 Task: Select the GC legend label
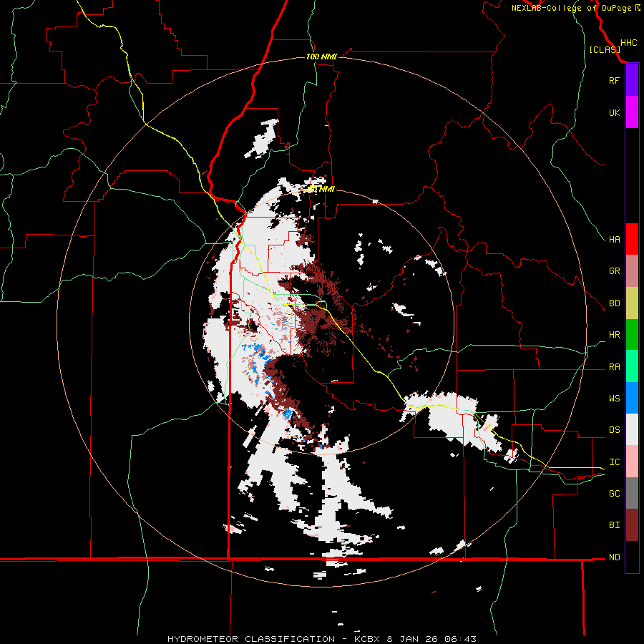coord(614,494)
